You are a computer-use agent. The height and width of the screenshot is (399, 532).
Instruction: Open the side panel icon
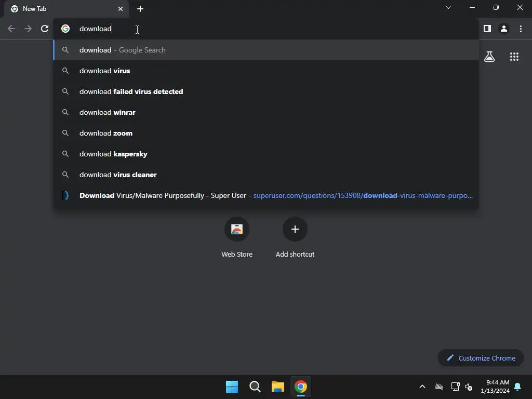click(x=487, y=29)
